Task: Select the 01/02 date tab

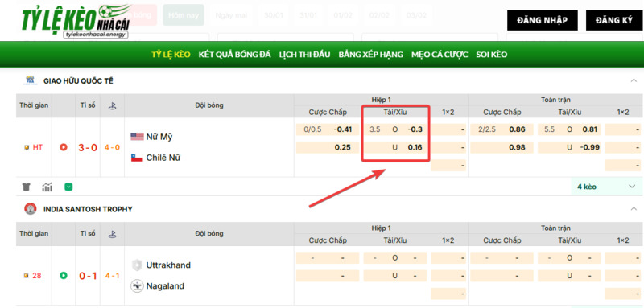Action: [343, 15]
